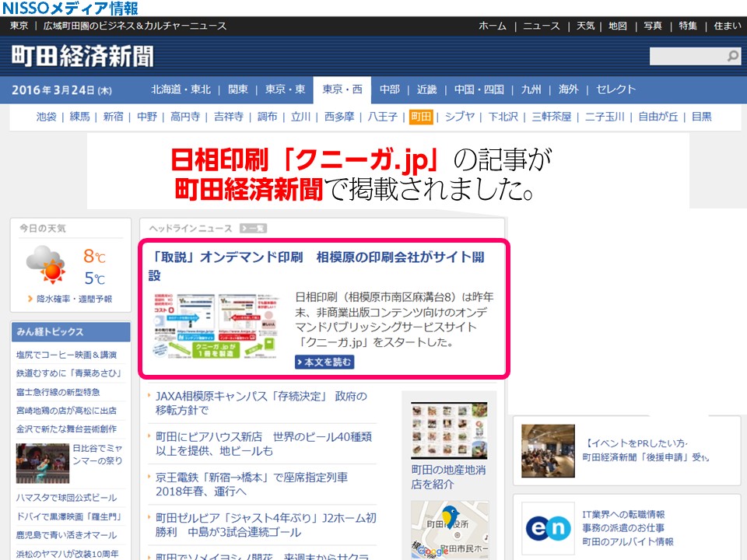Open the 住まい menu item
This screenshot has width=747, height=560.
pos(728,26)
